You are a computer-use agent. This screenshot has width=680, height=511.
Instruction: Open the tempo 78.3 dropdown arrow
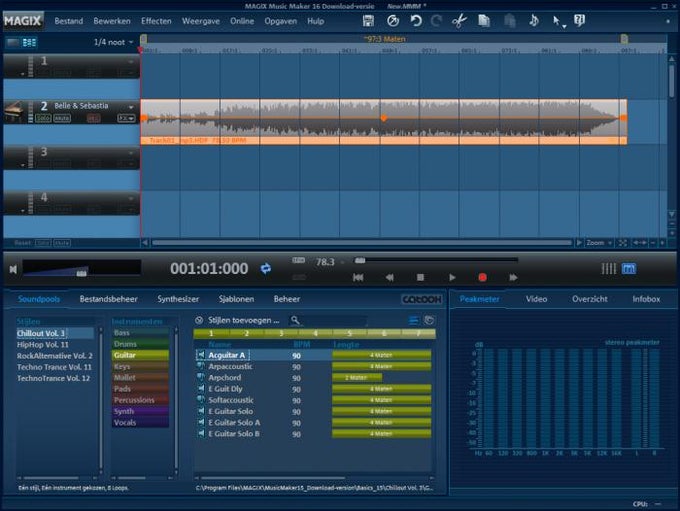[343, 262]
